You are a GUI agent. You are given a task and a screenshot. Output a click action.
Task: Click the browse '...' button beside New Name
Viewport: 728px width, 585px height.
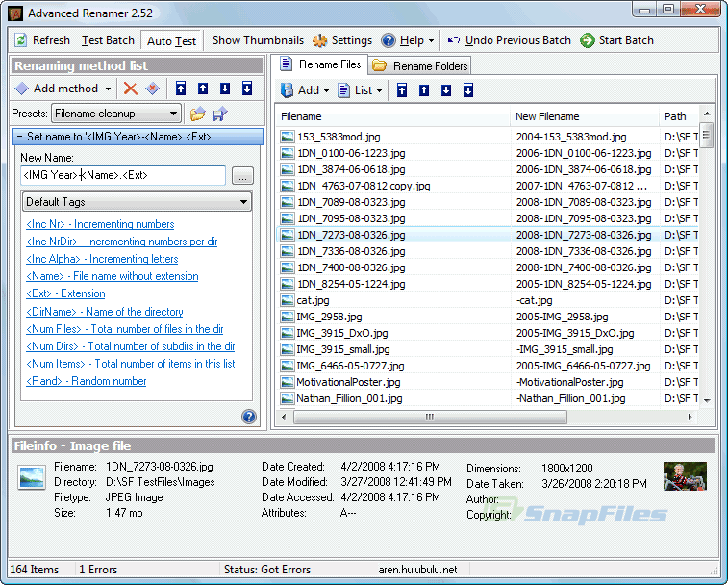tap(242, 176)
